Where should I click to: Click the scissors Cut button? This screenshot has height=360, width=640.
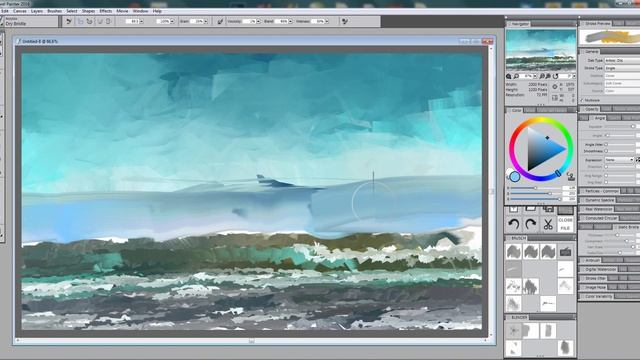tap(548, 224)
